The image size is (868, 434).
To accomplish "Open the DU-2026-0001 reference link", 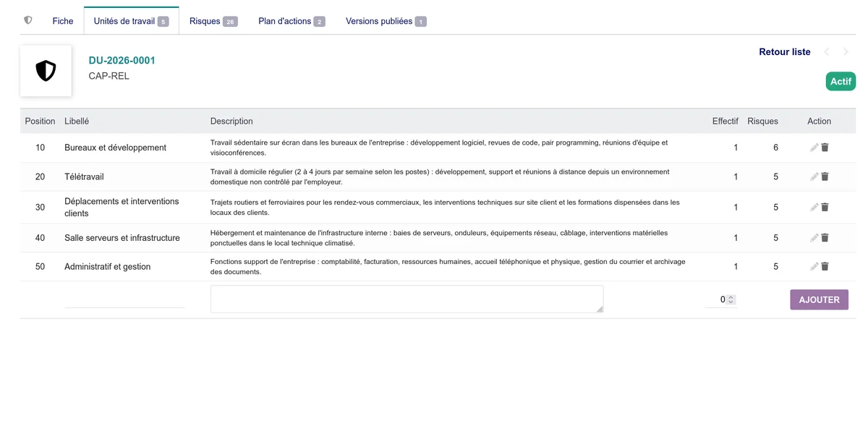I will click(x=122, y=61).
